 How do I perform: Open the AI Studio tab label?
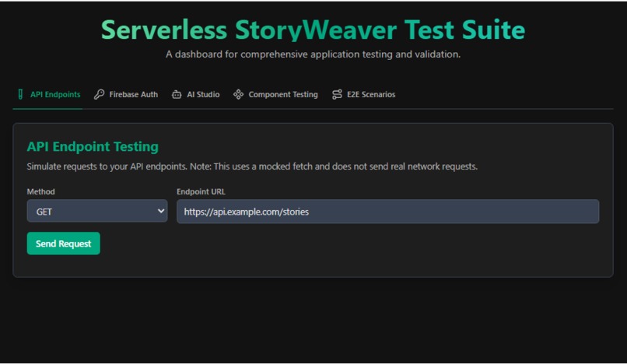[203, 94]
